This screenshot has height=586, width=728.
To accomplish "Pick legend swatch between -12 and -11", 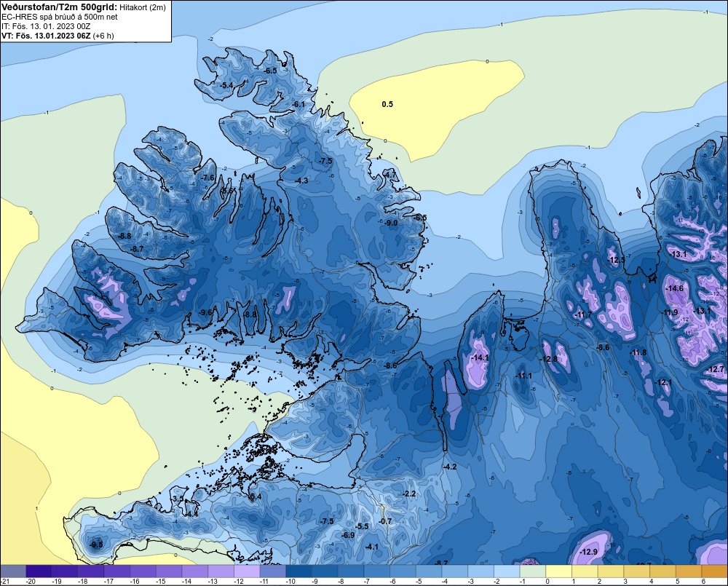I will point(247,571).
